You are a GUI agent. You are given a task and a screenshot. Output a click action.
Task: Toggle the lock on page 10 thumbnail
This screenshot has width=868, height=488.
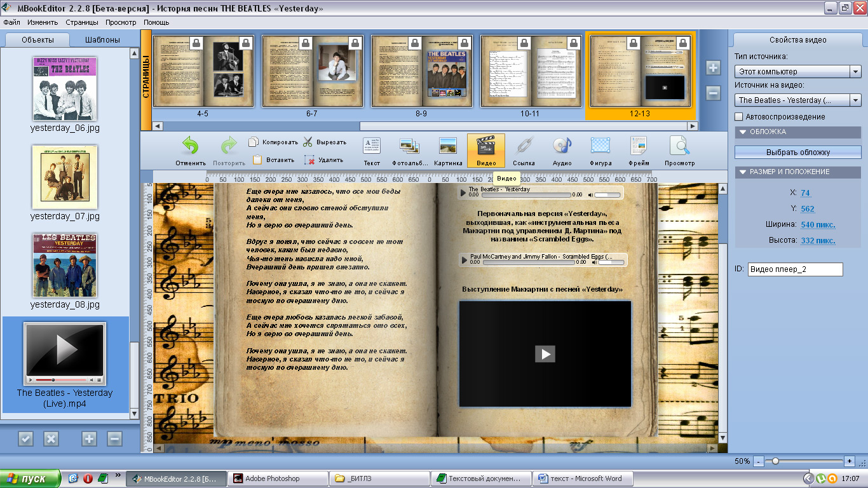click(525, 43)
